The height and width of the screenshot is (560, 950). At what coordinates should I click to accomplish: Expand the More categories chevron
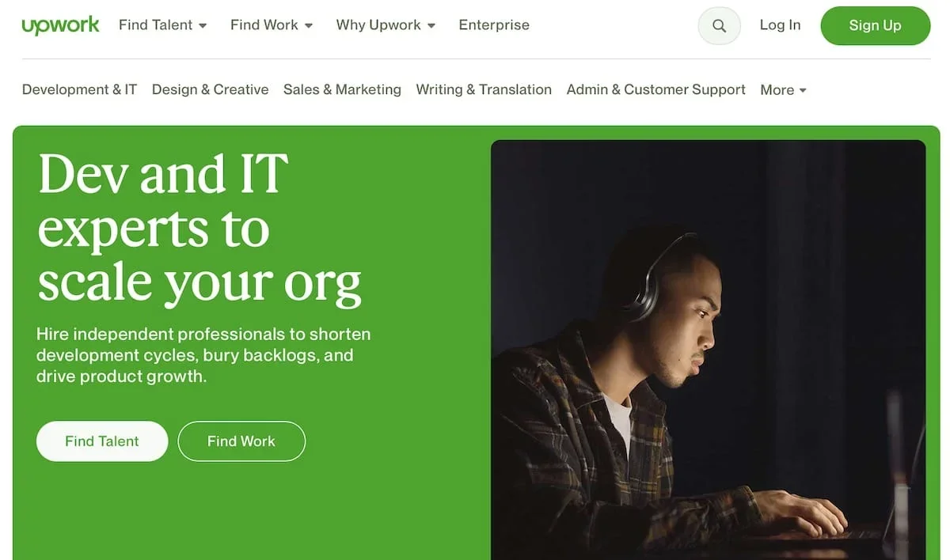[x=803, y=90]
